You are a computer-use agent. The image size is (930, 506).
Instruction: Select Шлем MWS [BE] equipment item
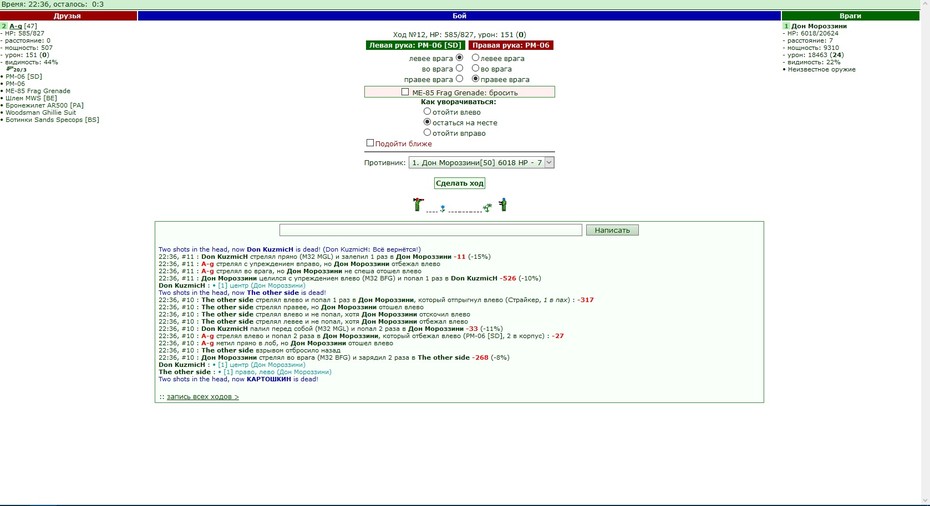pos(31,98)
